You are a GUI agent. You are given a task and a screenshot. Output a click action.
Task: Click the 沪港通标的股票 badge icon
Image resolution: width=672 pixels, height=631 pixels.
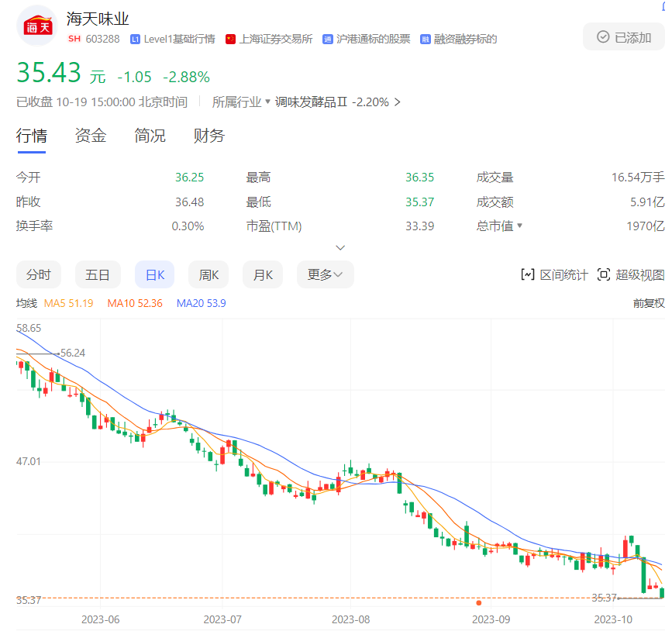point(328,39)
